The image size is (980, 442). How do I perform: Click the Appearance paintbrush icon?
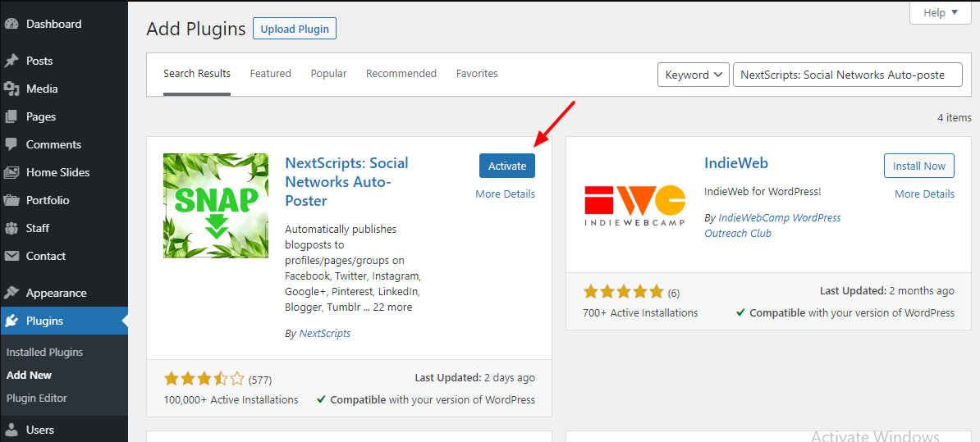click(x=11, y=294)
